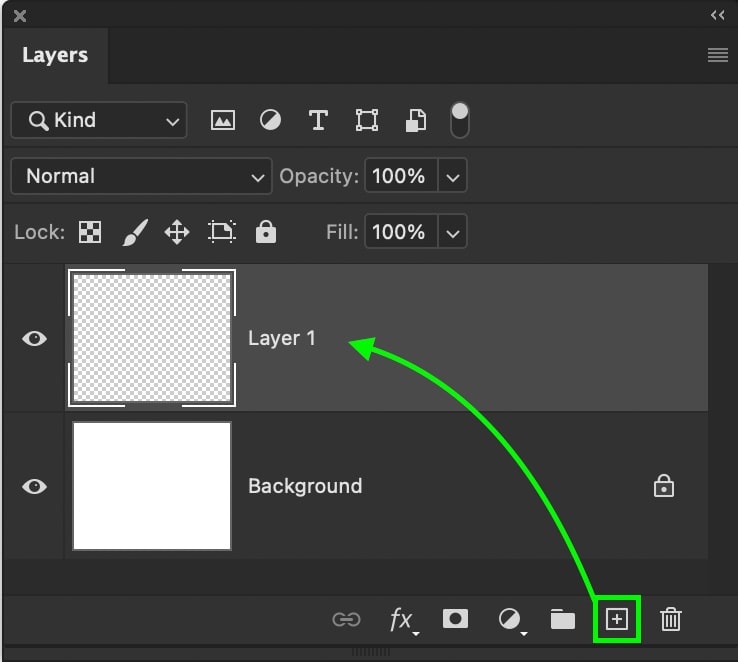This screenshot has height=662, width=738.
Task: Click the Fill percentage field
Action: 400,233
